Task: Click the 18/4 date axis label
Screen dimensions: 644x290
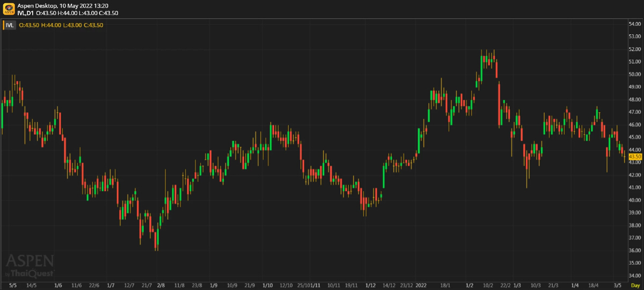Action: point(594,285)
